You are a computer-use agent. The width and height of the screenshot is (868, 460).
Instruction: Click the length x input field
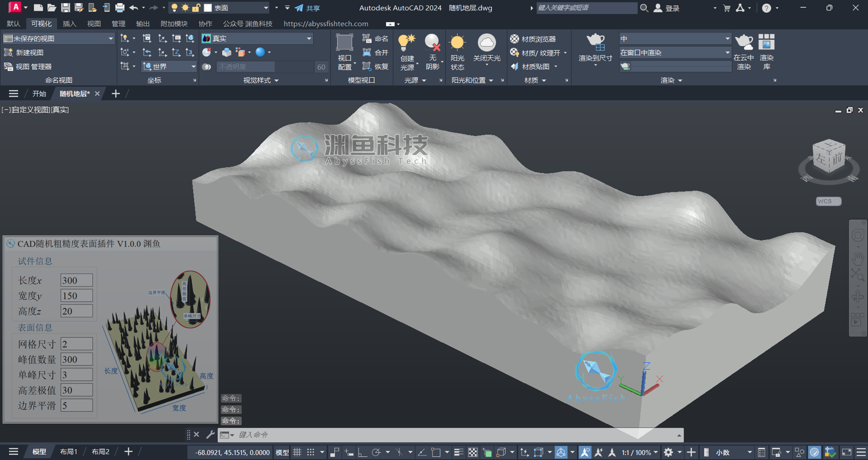pyautogui.click(x=76, y=281)
